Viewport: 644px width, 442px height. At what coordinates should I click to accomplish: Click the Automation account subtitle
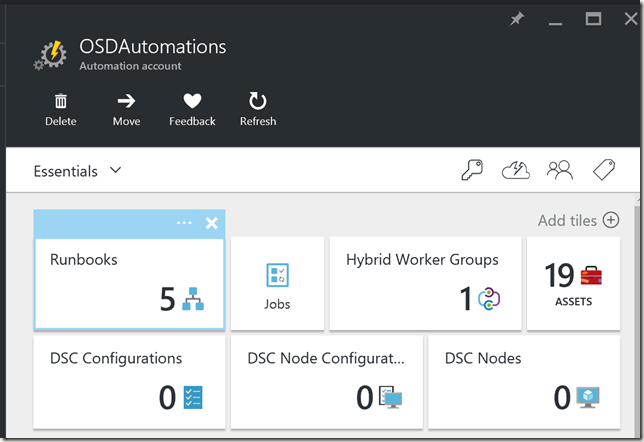click(130, 66)
